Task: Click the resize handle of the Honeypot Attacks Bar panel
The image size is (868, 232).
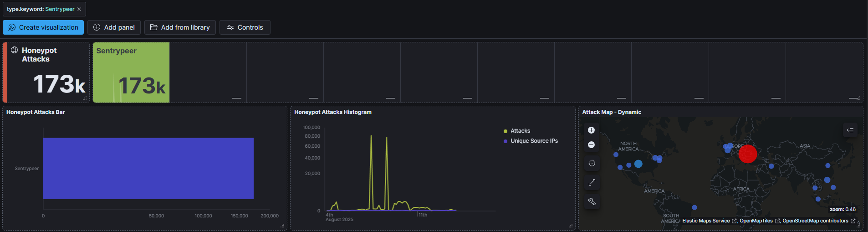Action: [282, 226]
